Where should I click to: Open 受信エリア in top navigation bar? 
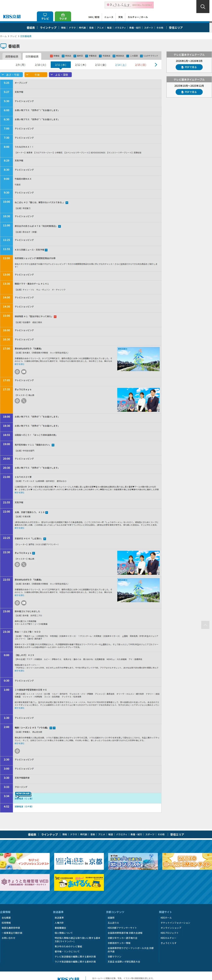(176, 28)
